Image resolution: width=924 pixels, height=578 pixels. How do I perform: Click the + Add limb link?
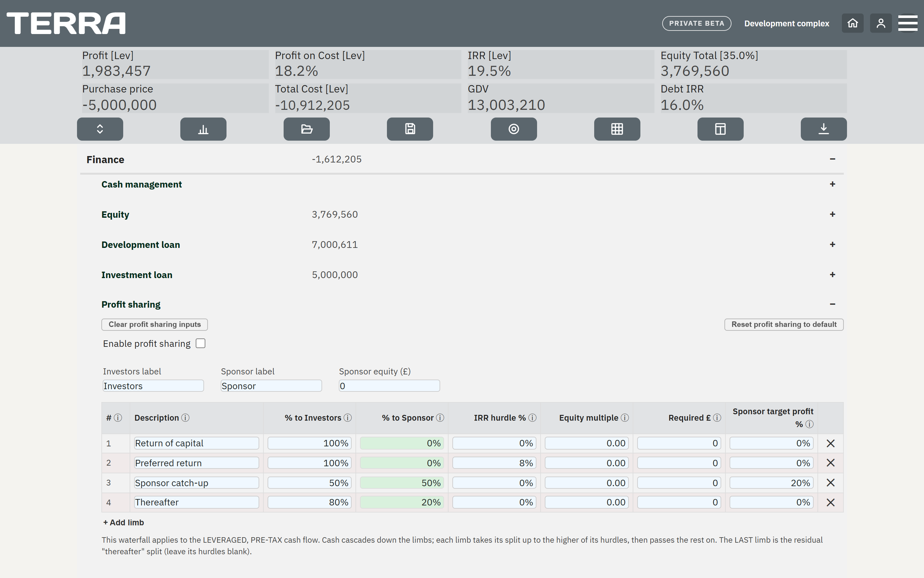pyautogui.click(x=123, y=522)
